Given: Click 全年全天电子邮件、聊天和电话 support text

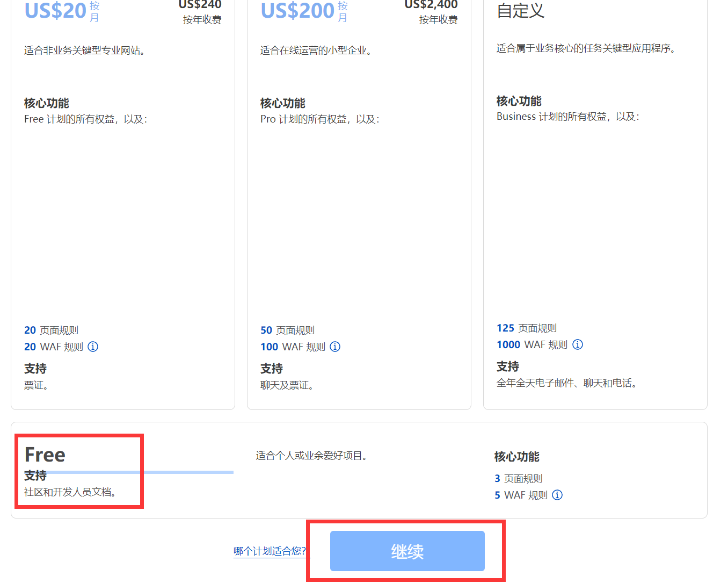Looking at the screenshot, I should [x=566, y=383].
